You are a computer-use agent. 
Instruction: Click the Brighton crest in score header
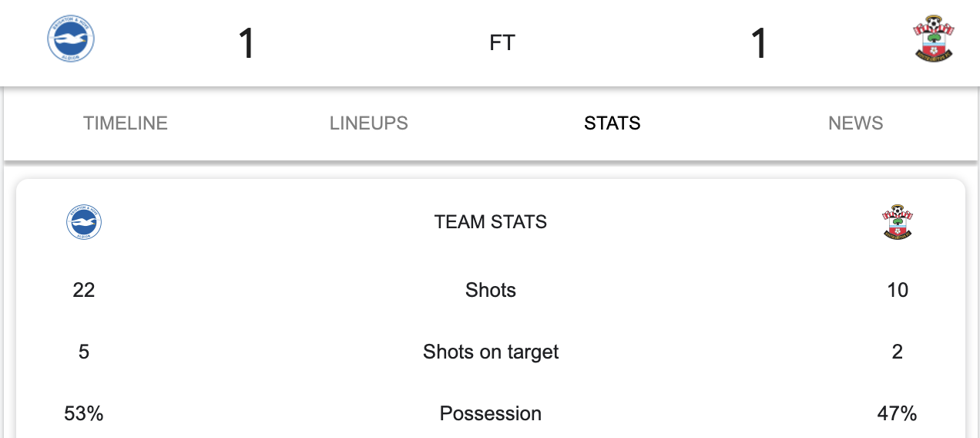pyautogui.click(x=71, y=40)
